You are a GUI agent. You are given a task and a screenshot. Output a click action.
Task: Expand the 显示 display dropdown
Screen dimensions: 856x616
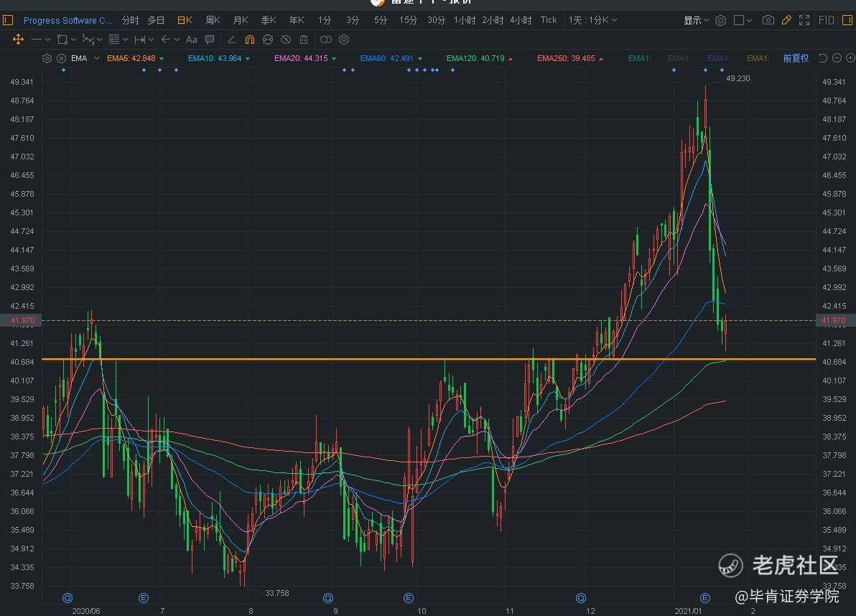click(x=696, y=20)
